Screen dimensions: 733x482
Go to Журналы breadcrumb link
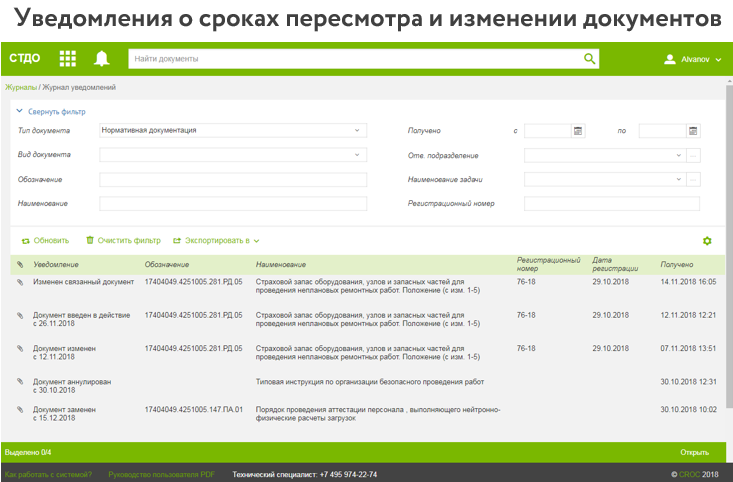(x=21, y=87)
